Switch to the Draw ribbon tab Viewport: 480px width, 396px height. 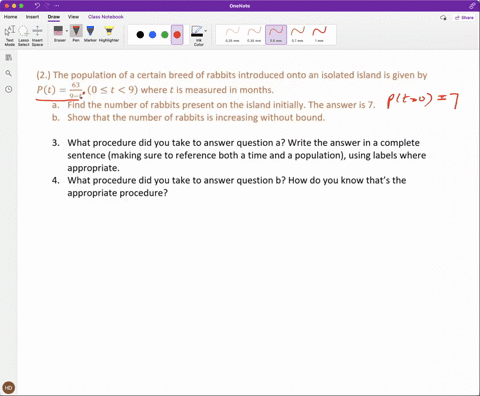tap(54, 17)
